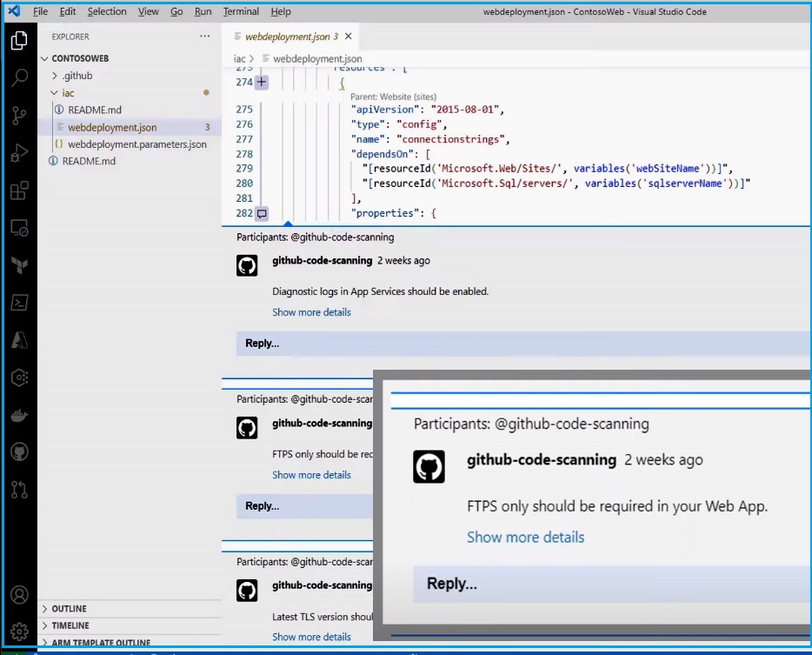The width and height of the screenshot is (812, 655).
Task: Open the Extensions view icon
Action: [x=19, y=190]
